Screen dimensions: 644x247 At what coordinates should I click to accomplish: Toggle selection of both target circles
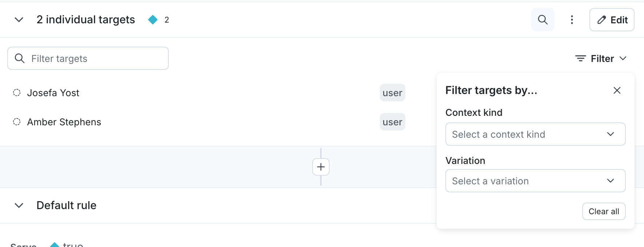coord(16,93)
